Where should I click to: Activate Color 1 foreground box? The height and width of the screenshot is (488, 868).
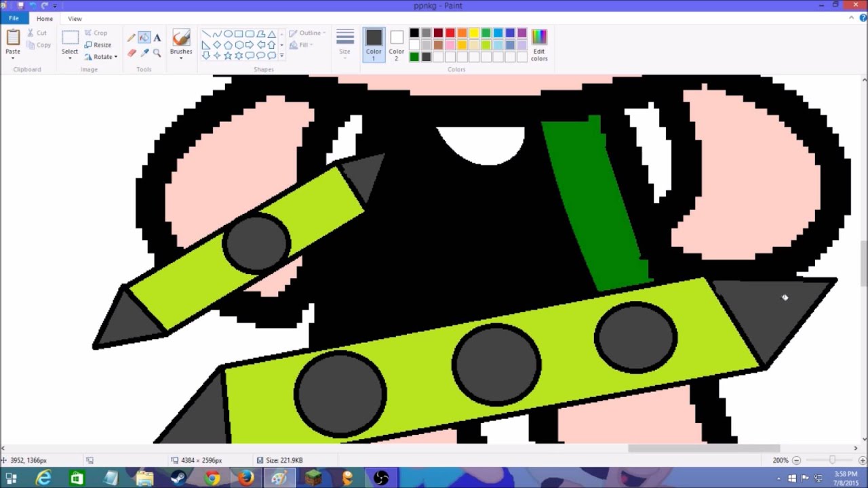coord(374,45)
